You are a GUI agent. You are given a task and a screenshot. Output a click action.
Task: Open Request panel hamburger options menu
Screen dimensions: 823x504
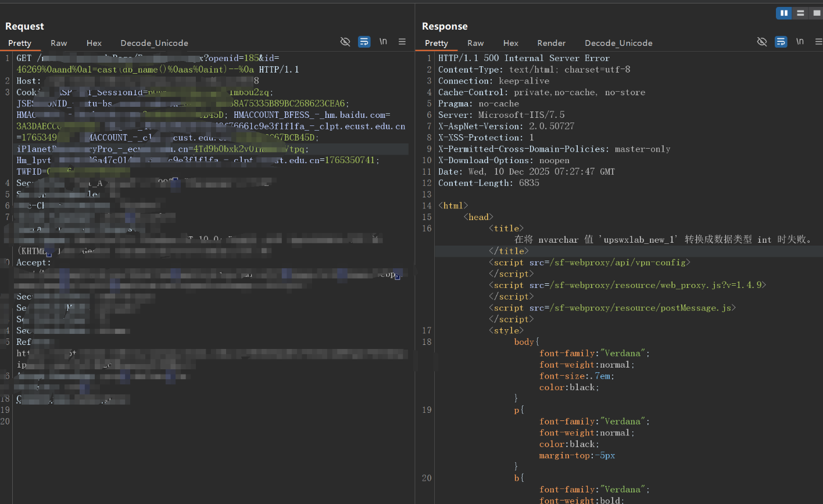(x=402, y=42)
